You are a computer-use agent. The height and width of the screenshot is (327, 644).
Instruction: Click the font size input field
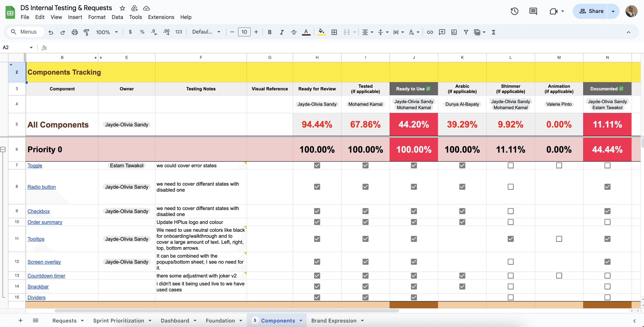tap(244, 32)
